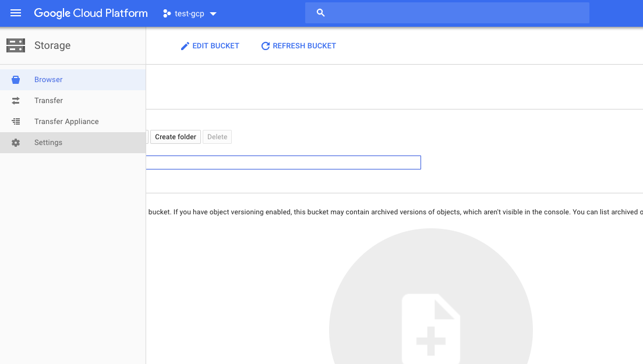This screenshot has height=364, width=643.
Task: Focus the blue-outlined filter text field
Action: [x=284, y=162]
